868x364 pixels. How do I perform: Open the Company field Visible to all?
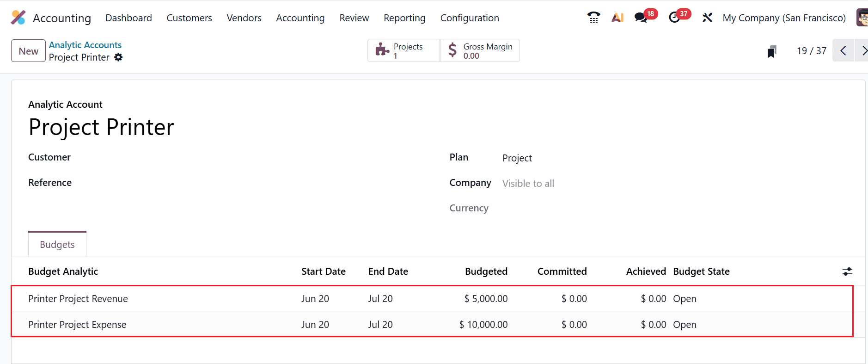528,184
